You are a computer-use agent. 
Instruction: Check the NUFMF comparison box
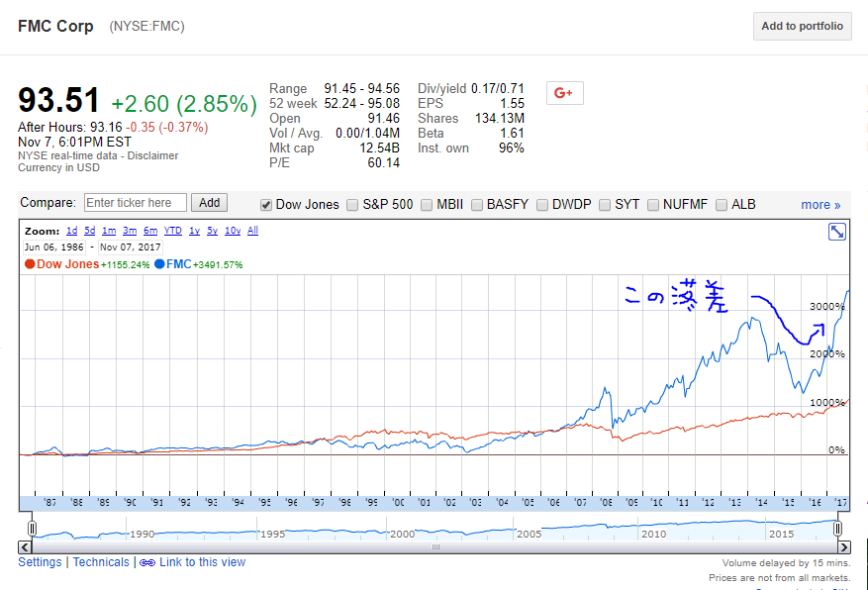pos(653,205)
